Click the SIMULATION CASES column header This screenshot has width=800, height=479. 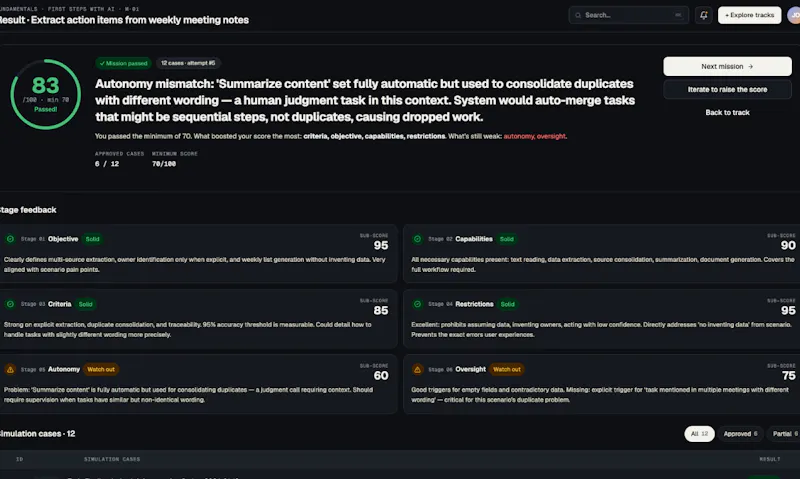pyautogui.click(x=112, y=459)
